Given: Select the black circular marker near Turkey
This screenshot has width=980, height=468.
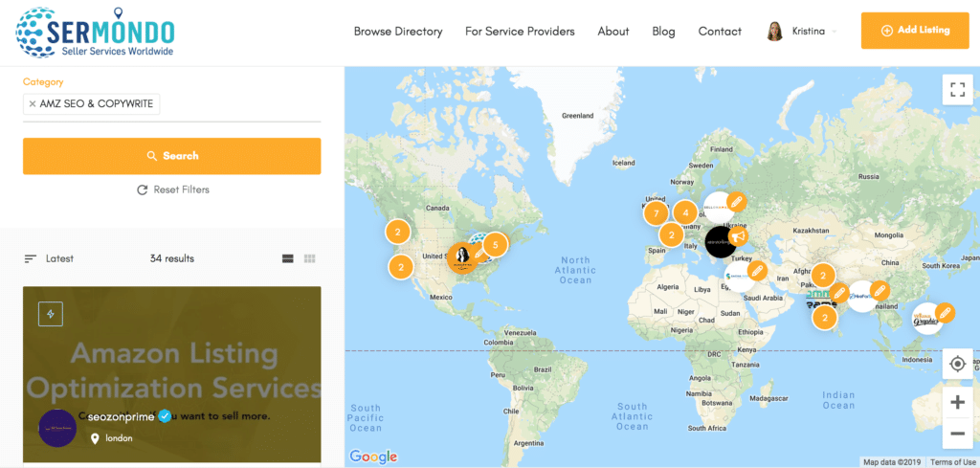Looking at the screenshot, I should point(722,241).
